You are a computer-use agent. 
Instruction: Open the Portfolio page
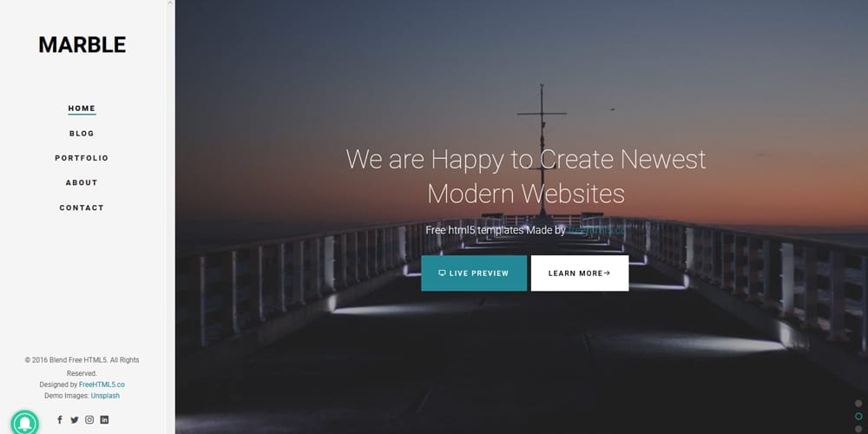pyautogui.click(x=82, y=158)
